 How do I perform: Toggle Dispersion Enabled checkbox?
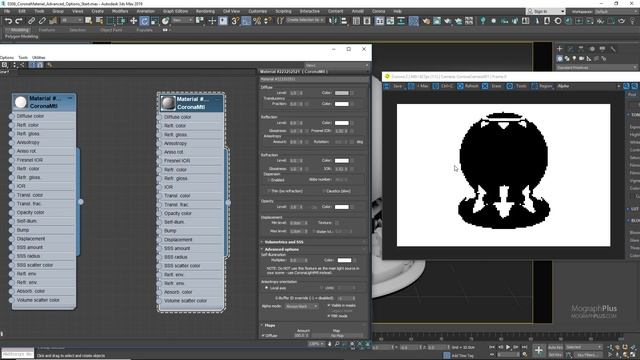click(x=269, y=180)
